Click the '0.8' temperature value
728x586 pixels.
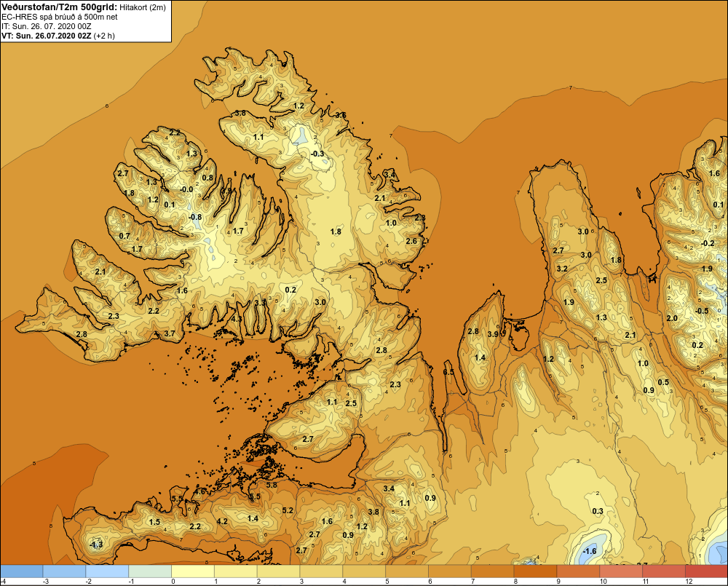tap(207, 178)
